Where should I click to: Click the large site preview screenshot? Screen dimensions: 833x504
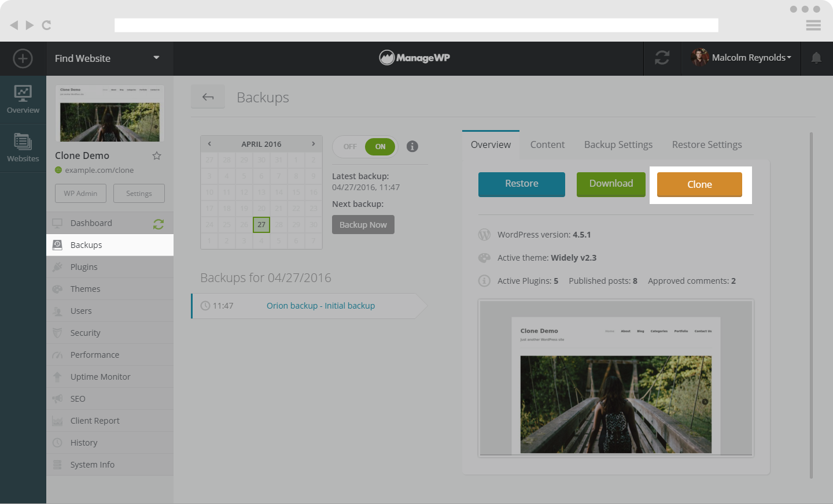(x=616, y=378)
